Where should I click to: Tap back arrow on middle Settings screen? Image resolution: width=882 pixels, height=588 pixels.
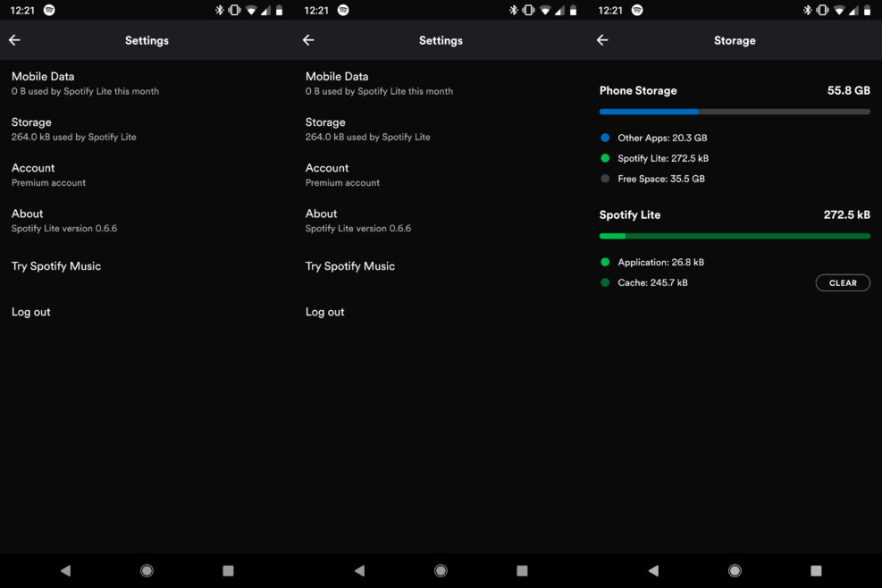(308, 40)
